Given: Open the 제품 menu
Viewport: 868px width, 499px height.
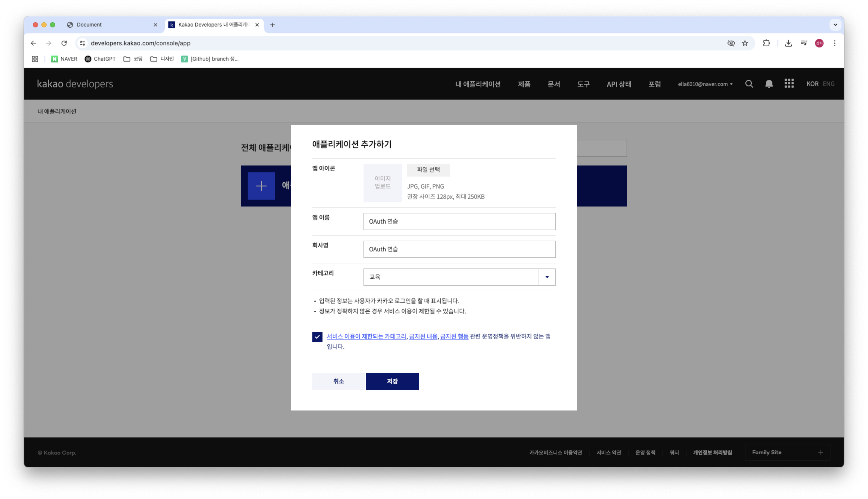Looking at the screenshot, I should (524, 84).
